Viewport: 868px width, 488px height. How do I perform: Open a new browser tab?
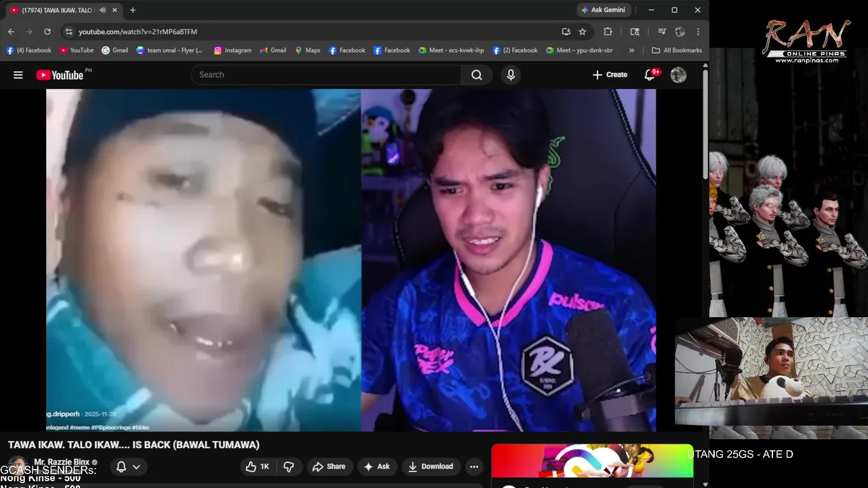pyautogui.click(x=133, y=10)
